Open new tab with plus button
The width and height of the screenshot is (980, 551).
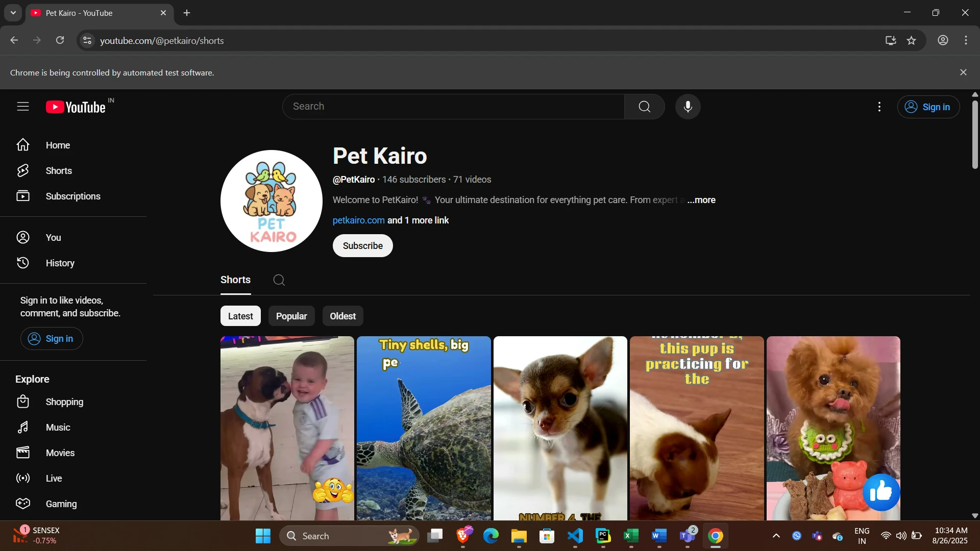[x=187, y=13]
